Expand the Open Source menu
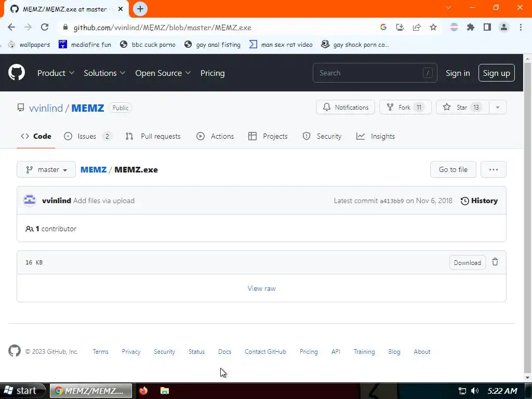The height and width of the screenshot is (399, 532). (x=163, y=73)
